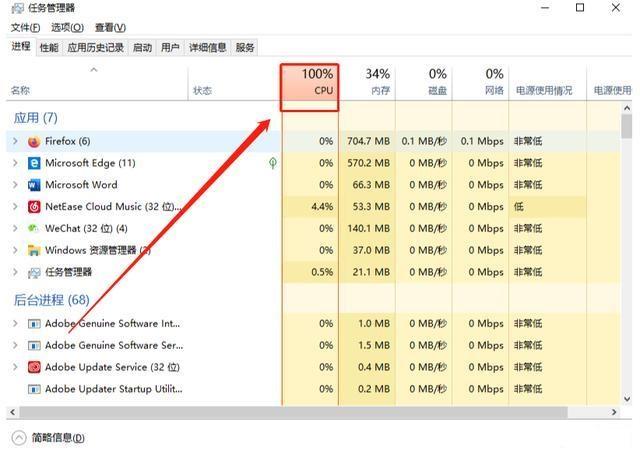Image resolution: width=640 pixels, height=455 pixels.
Task: Click the 简略信息 collapse arrow icon
Action: 19,438
